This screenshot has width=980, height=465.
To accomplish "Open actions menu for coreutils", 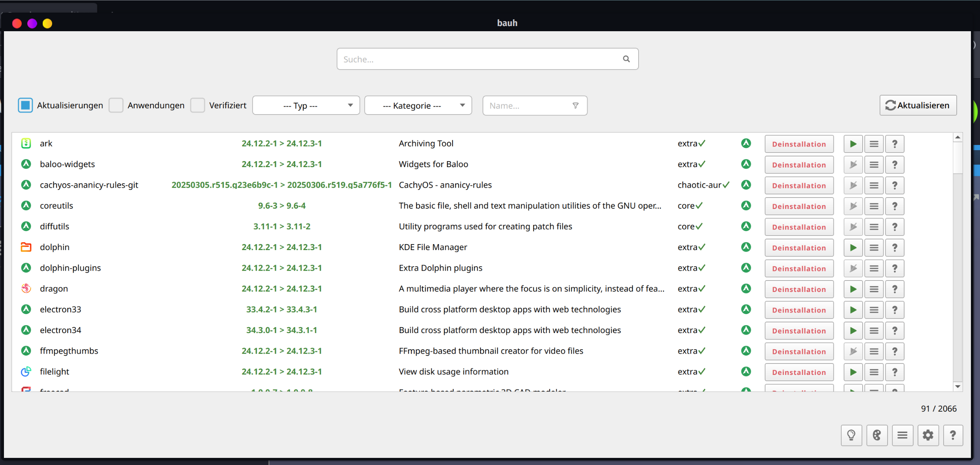I will 874,206.
